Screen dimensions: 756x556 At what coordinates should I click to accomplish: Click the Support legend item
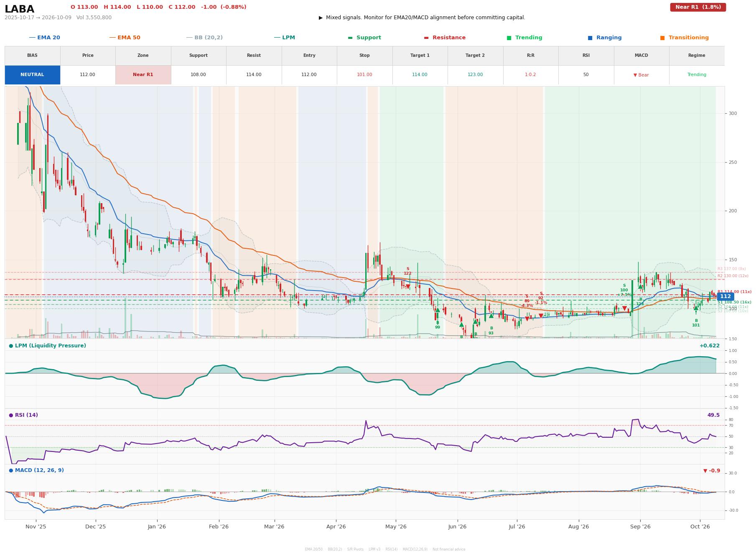point(364,38)
